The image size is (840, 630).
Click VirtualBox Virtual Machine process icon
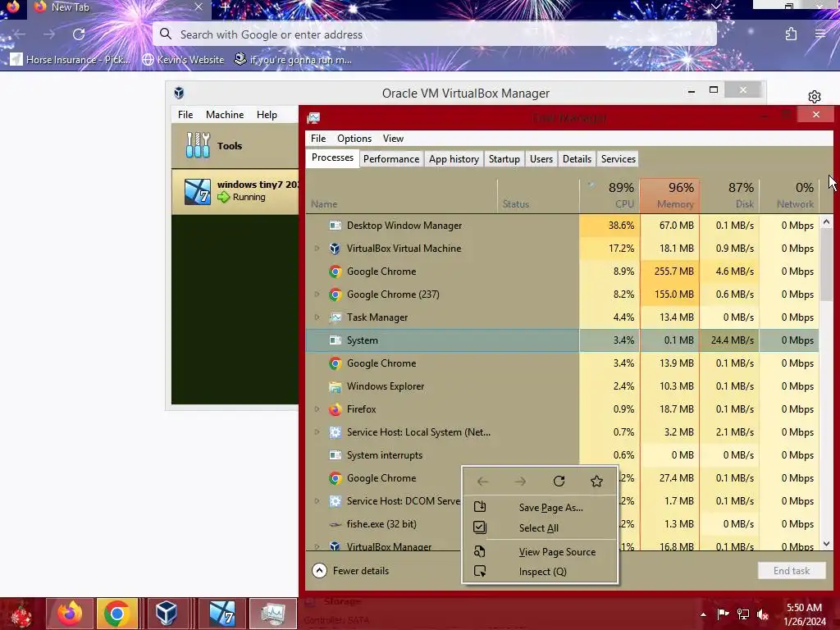pyautogui.click(x=336, y=249)
